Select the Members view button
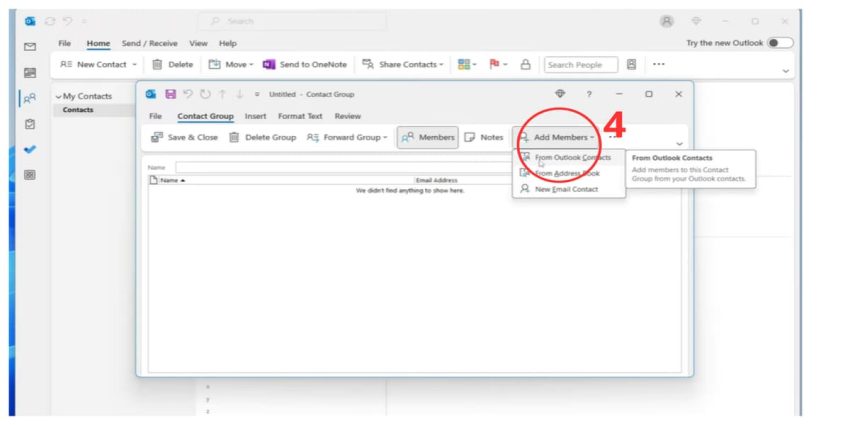The width and height of the screenshot is (850, 425). (428, 138)
